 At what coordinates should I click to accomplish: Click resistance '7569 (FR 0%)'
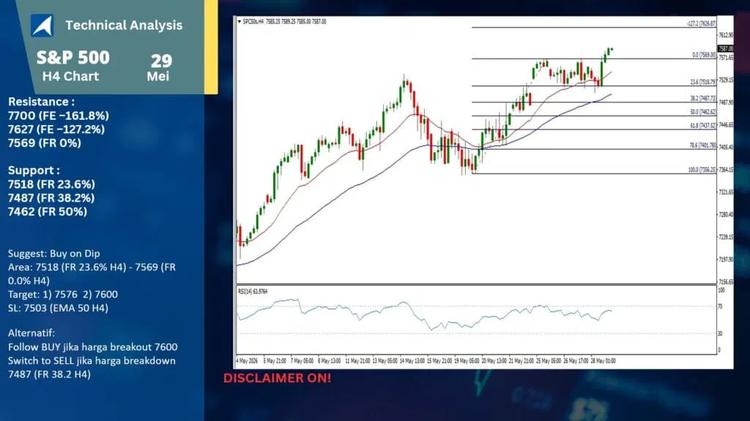(44, 143)
